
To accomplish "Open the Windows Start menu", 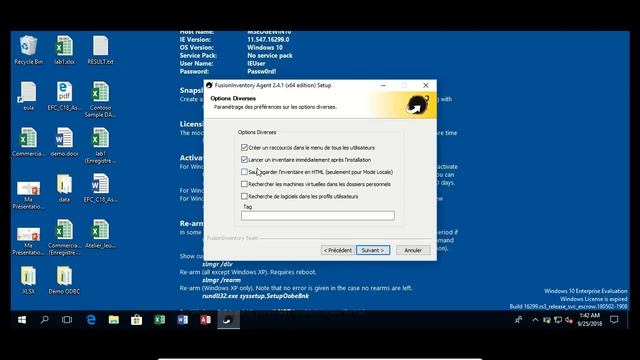I will tap(22, 320).
